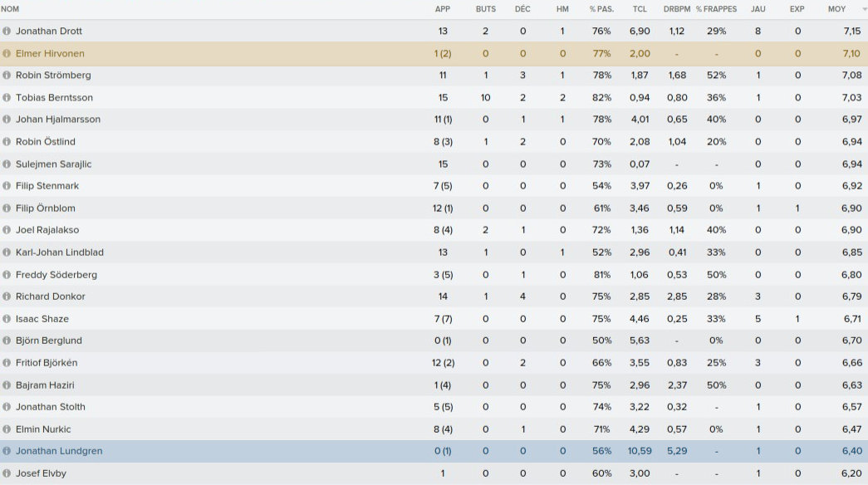Click info icon beside Richard Donkor
This screenshot has width=868, height=485.
tap(7, 296)
